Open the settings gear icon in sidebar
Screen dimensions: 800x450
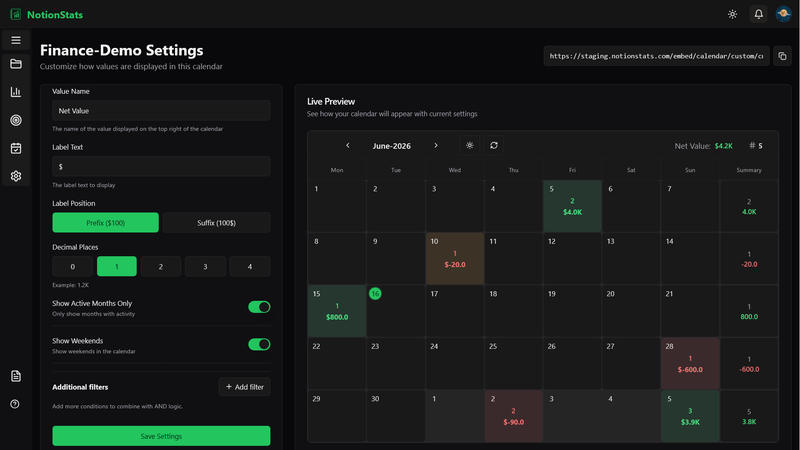pyautogui.click(x=16, y=176)
